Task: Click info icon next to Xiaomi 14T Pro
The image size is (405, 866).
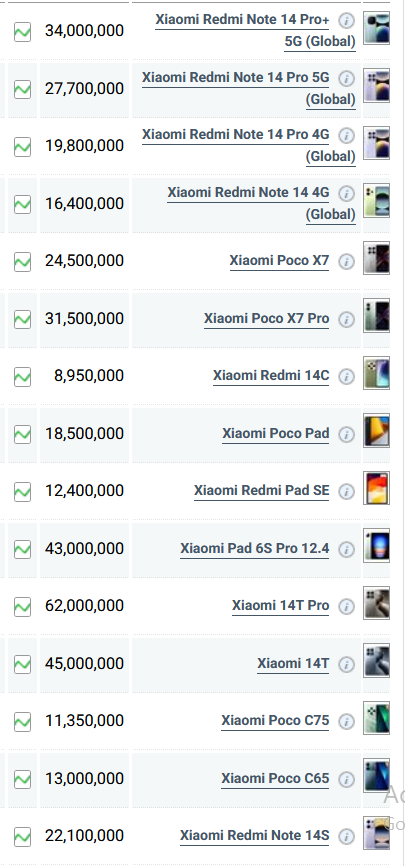Action: [x=346, y=607]
